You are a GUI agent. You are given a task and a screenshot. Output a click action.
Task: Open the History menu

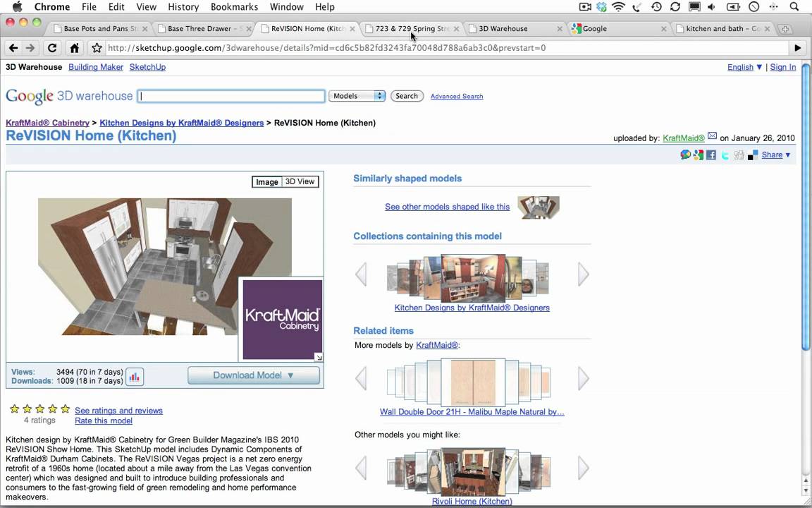[x=183, y=7]
